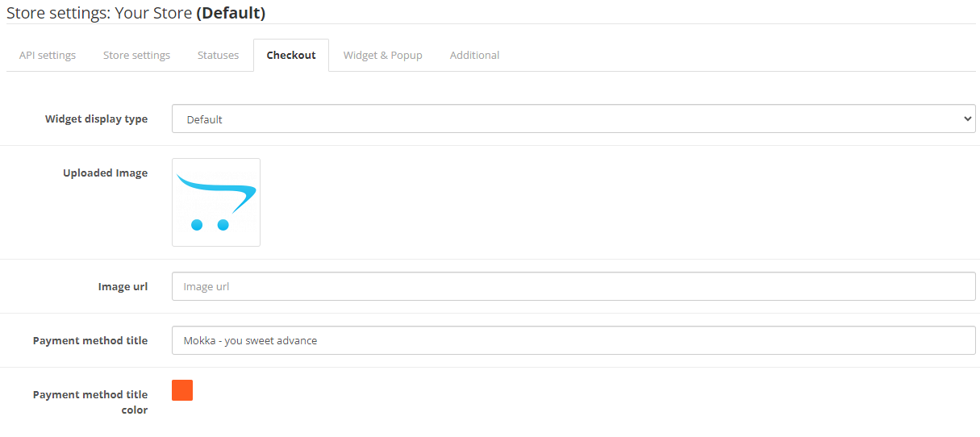Click the bold "(Default)" heading text
The width and height of the screenshot is (980, 437).
pyautogui.click(x=231, y=13)
